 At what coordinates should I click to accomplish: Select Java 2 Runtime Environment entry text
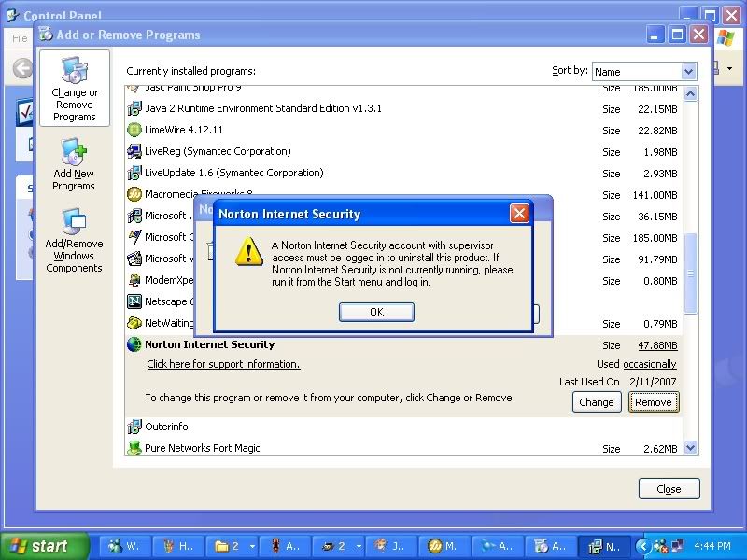[x=263, y=108]
